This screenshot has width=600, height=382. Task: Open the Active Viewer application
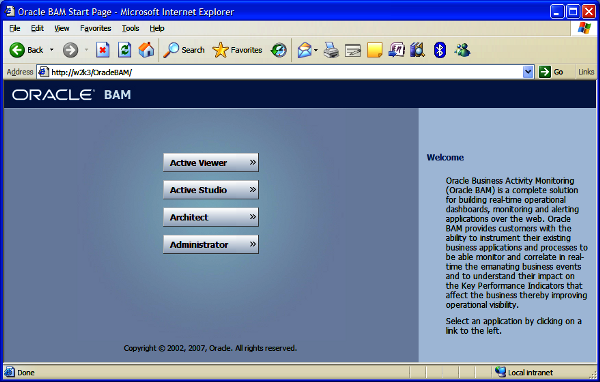[211, 163]
